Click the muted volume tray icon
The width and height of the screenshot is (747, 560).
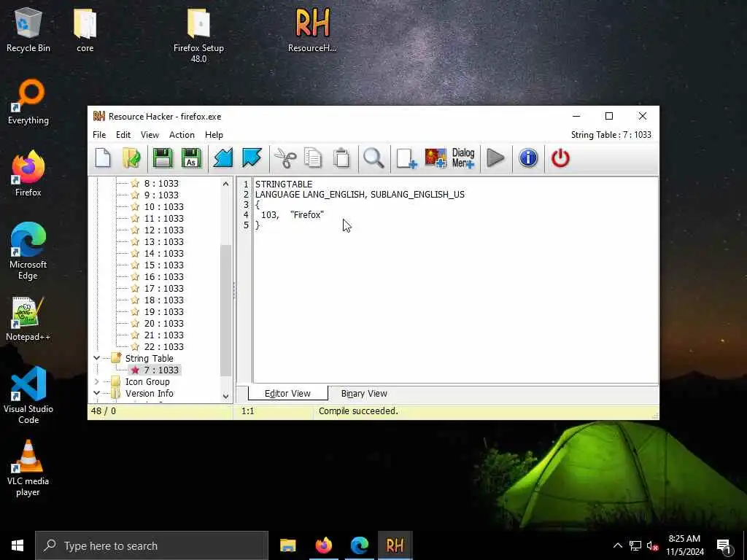[652, 545]
